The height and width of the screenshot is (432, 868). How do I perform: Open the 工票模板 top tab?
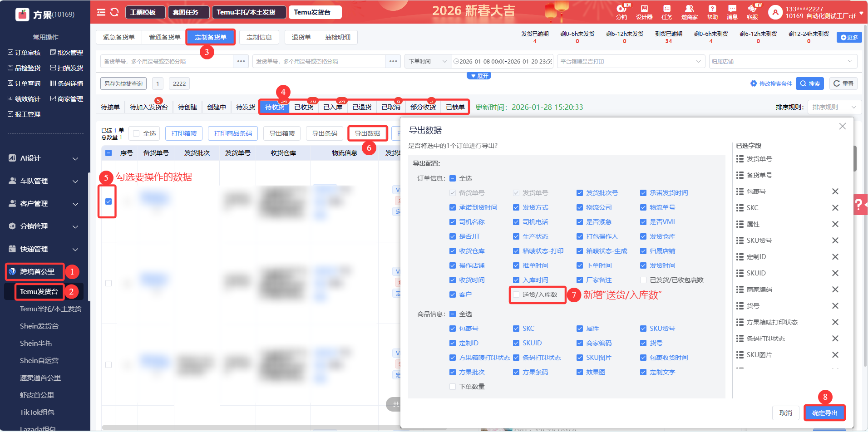pyautogui.click(x=145, y=12)
